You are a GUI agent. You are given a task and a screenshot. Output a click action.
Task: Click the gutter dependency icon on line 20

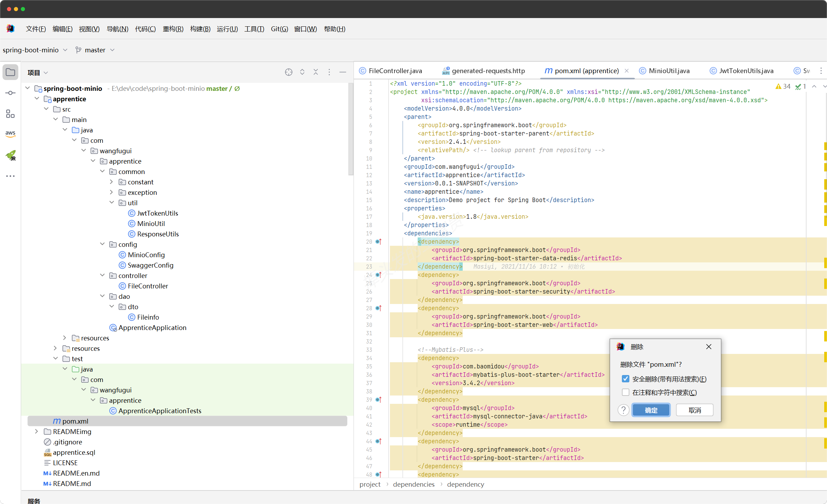[x=378, y=242]
